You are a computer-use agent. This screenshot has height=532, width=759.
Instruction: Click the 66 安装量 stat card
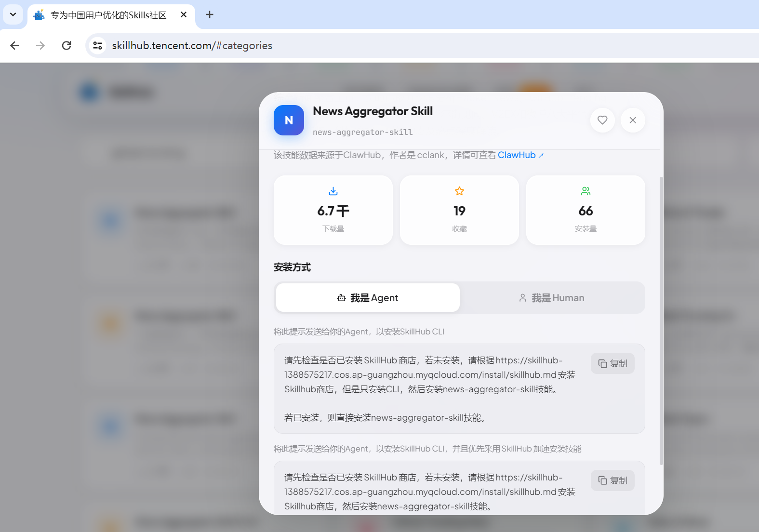click(x=586, y=210)
